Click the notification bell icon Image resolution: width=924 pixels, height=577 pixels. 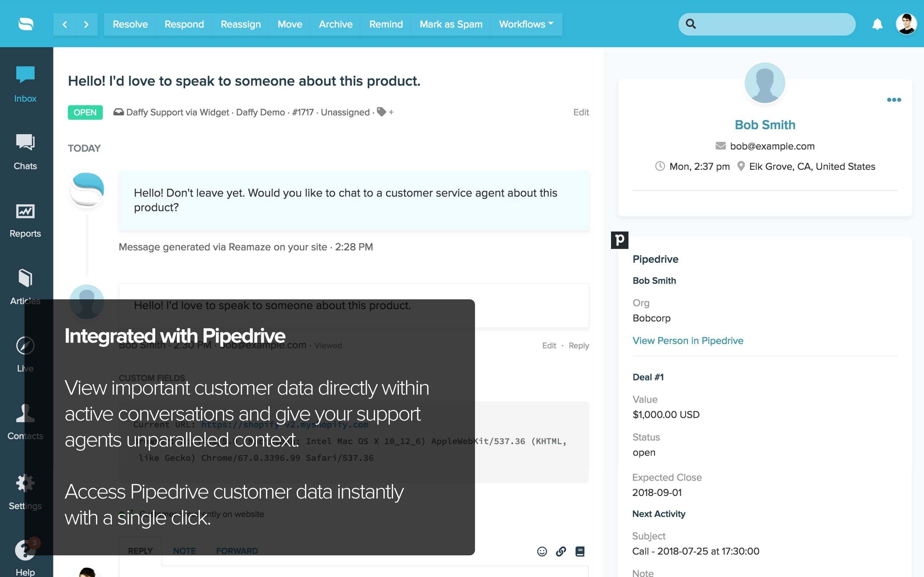(877, 24)
